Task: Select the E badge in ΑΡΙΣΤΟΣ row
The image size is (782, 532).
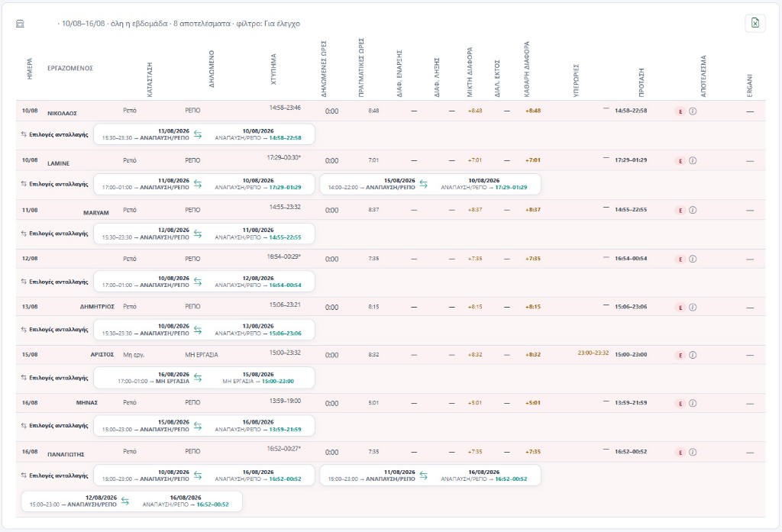Action: click(x=680, y=355)
